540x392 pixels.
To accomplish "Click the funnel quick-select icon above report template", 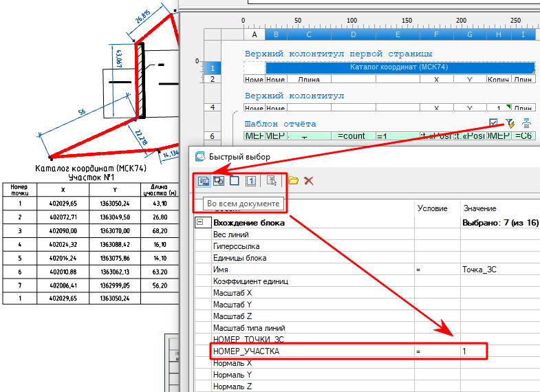I will [510, 123].
